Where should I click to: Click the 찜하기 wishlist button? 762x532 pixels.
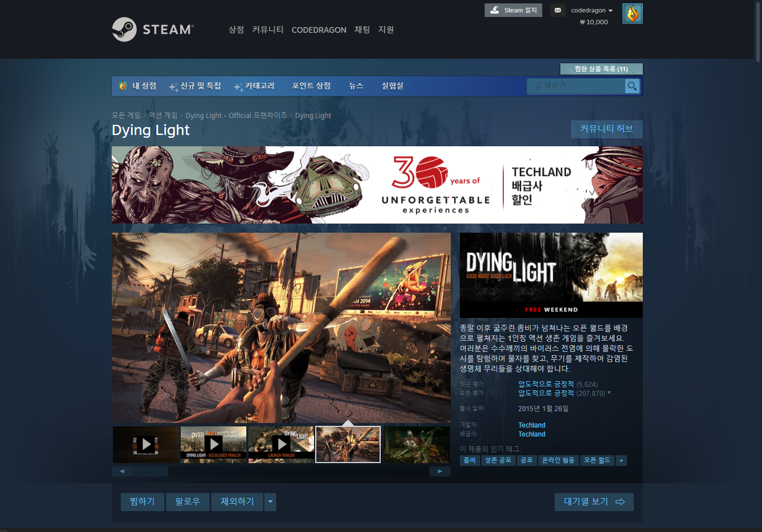142,502
